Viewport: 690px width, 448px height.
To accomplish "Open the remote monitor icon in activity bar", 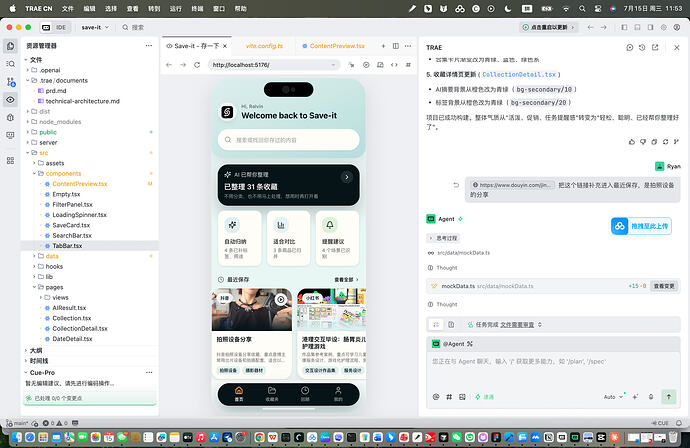I will 11,135.
